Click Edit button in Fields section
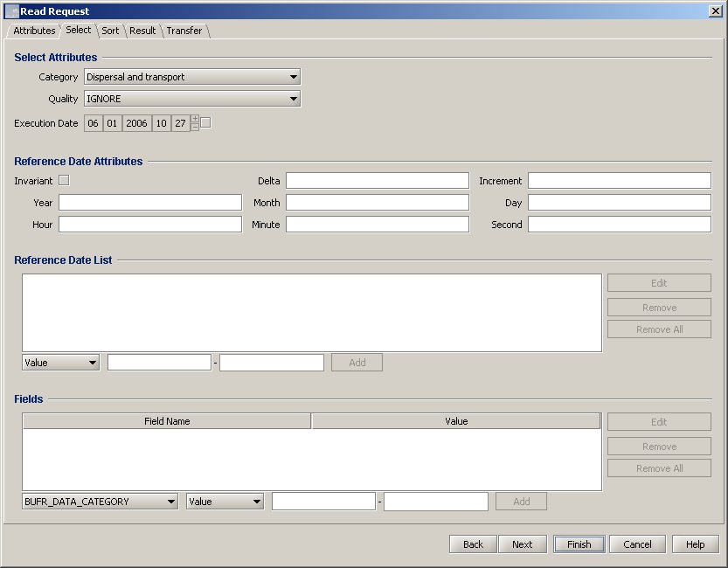This screenshot has width=728, height=568. (659, 421)
